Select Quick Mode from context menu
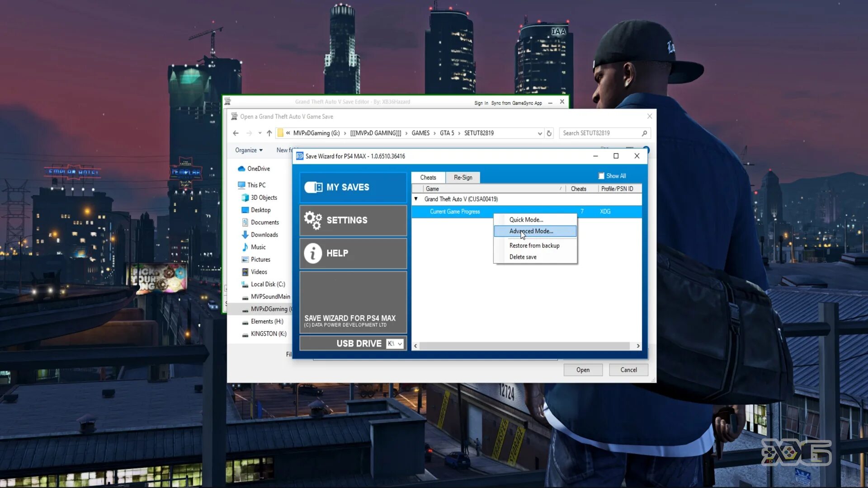 pyautogui.click(x=526, y=220)
